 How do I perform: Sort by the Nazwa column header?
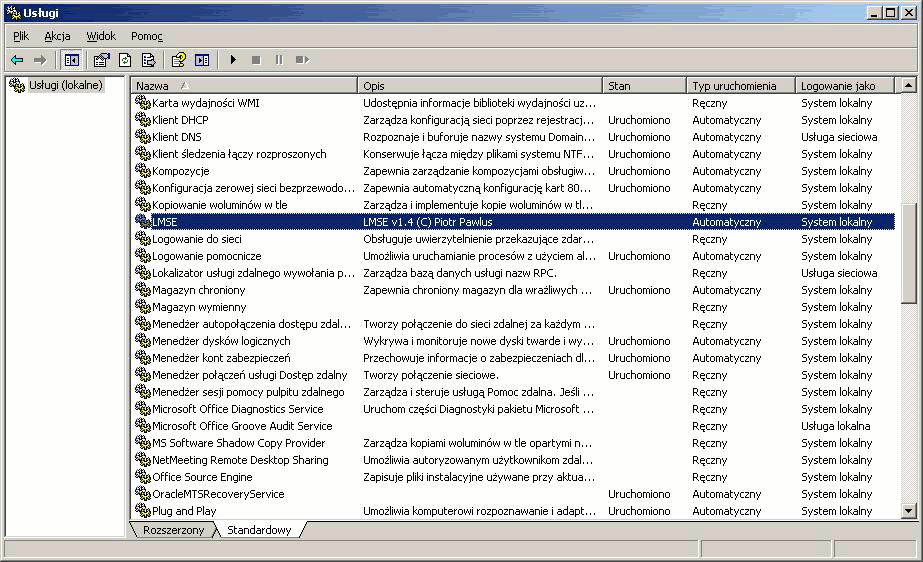click(x=244, y=86)
